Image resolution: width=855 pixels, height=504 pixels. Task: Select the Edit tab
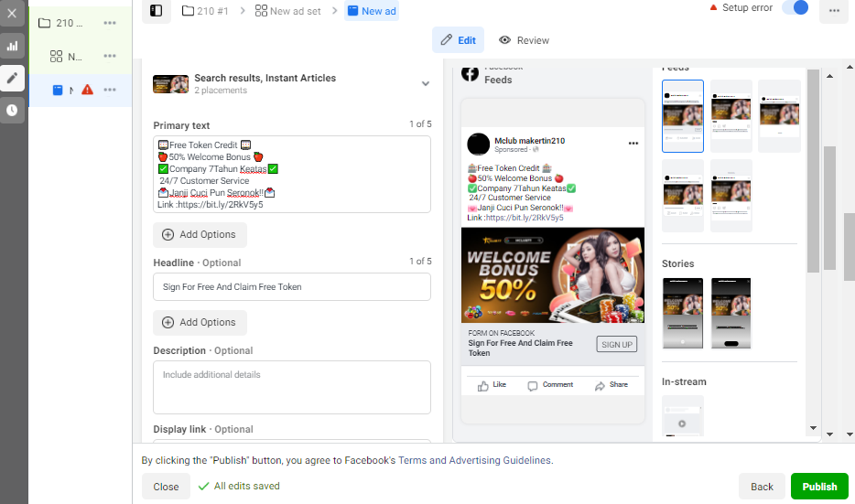click(458, 40)
